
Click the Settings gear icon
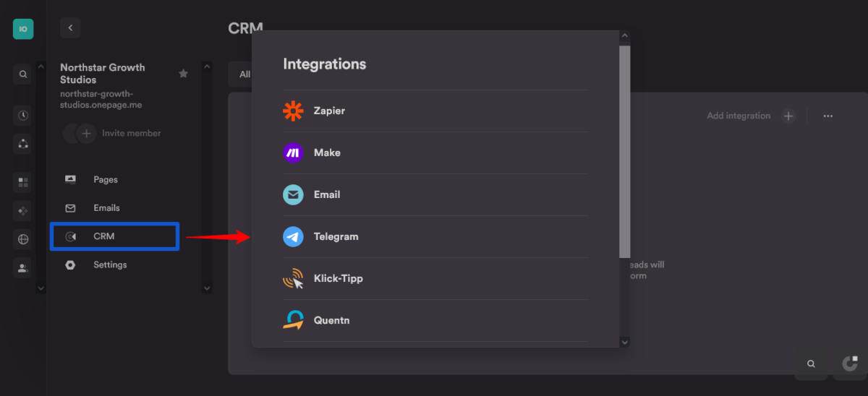click(x=70, y=264)
